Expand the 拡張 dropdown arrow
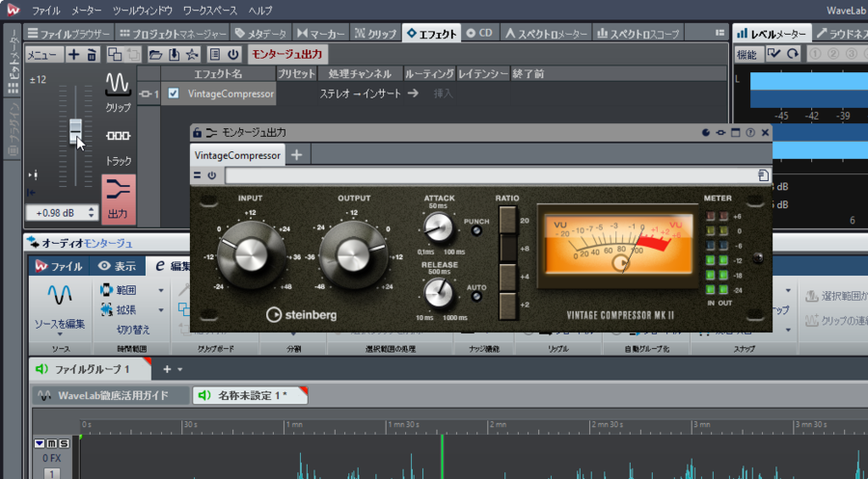The height and width of the screenshot is (479, 868). (161, 310)
